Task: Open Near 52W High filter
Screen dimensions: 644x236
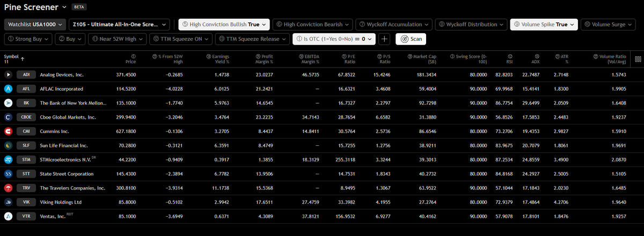Action: [x=116, y=39]
